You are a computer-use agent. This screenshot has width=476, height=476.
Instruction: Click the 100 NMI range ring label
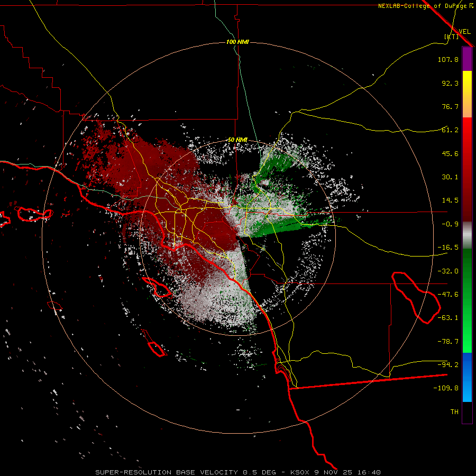tap(237, 42)
